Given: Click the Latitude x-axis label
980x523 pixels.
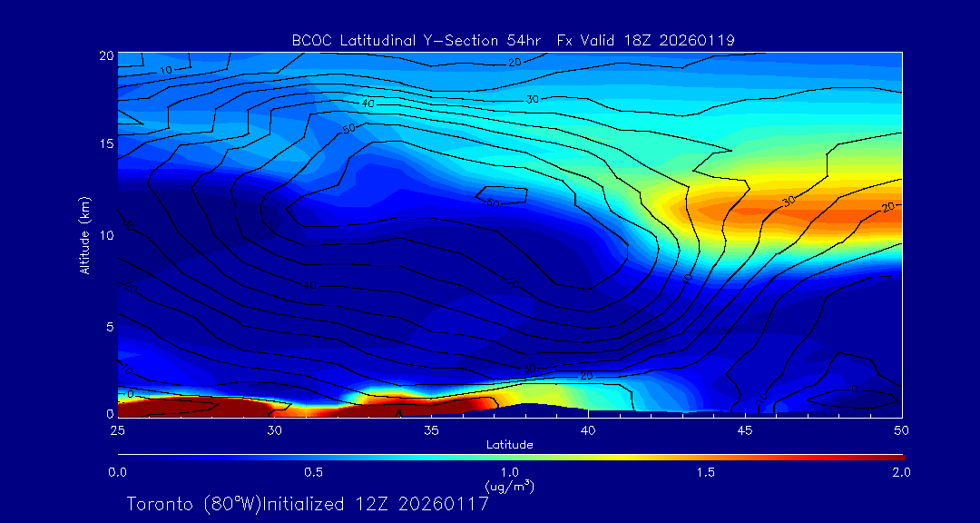Looking at the screenshot, I should [x=509, y=445].
